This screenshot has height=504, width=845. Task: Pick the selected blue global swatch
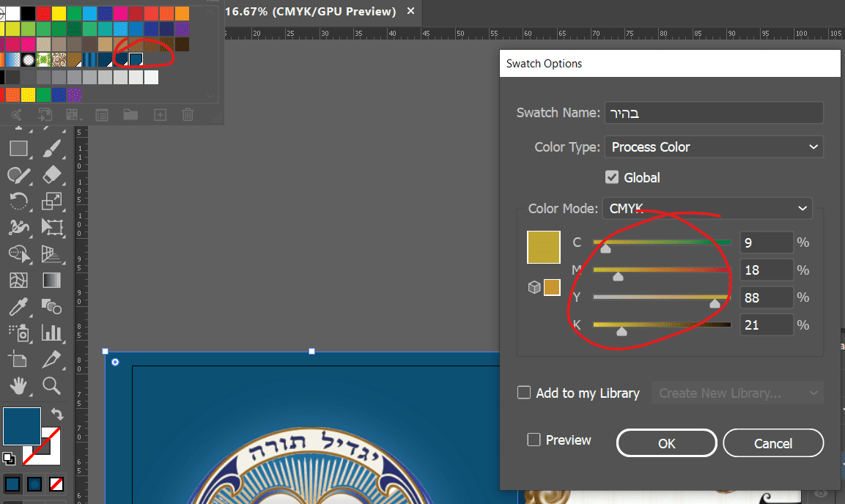tap(136, 59)
